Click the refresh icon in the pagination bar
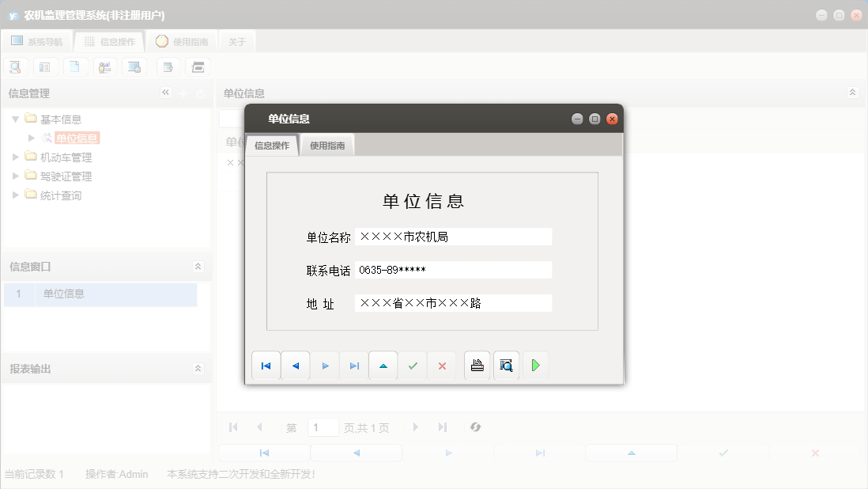This screenshot has width=868, height=489. 475,427
